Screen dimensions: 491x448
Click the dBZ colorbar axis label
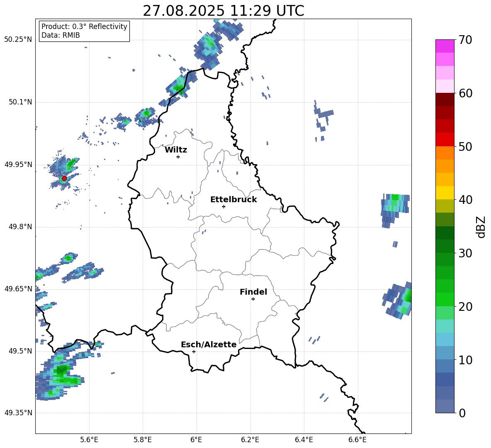point(481,227)
